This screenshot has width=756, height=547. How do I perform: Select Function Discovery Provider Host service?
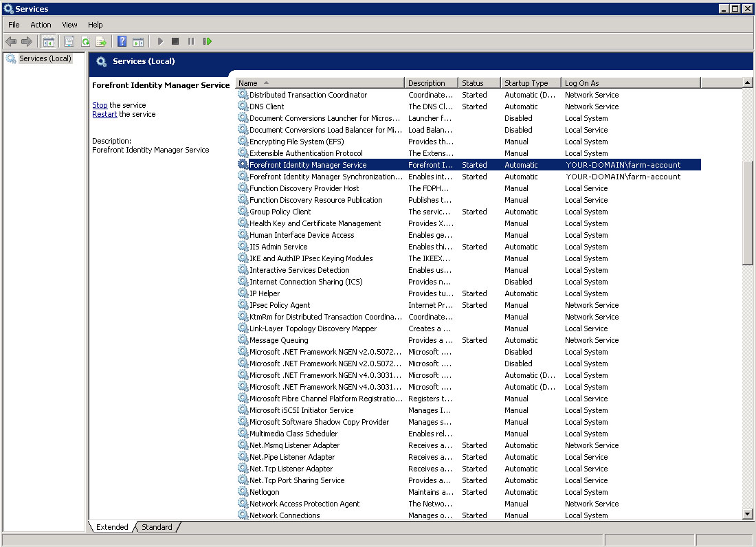pos(467,188)
